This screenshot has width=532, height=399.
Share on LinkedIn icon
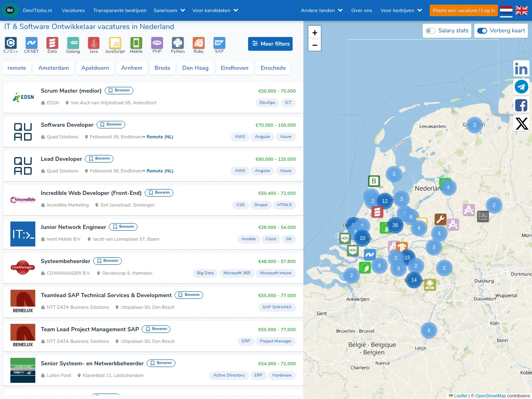521,69
